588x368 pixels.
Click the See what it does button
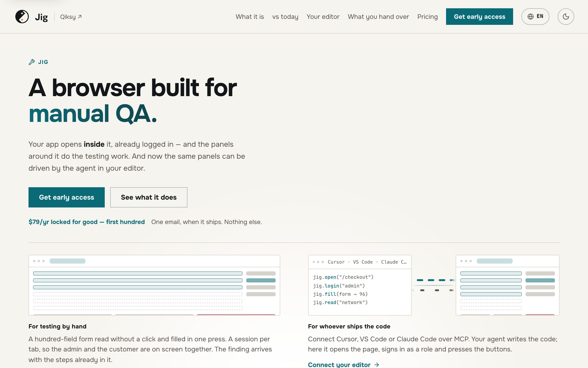(x=149, y=197)
